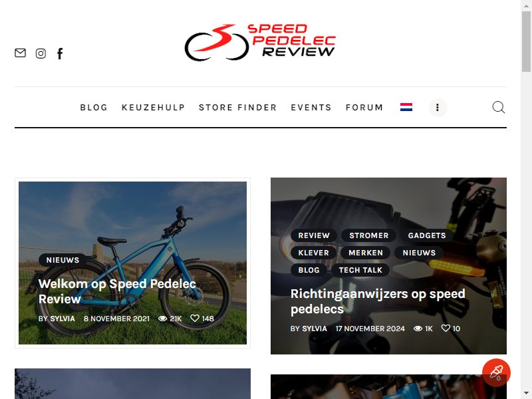Open the email envelope icon
Screen dimensions: 532x399
tap(20, 53)
